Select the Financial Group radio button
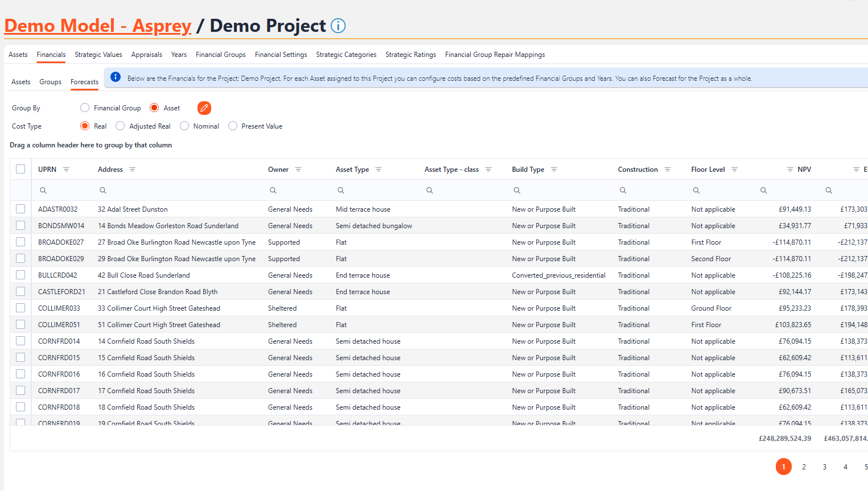 pos(85,108)
